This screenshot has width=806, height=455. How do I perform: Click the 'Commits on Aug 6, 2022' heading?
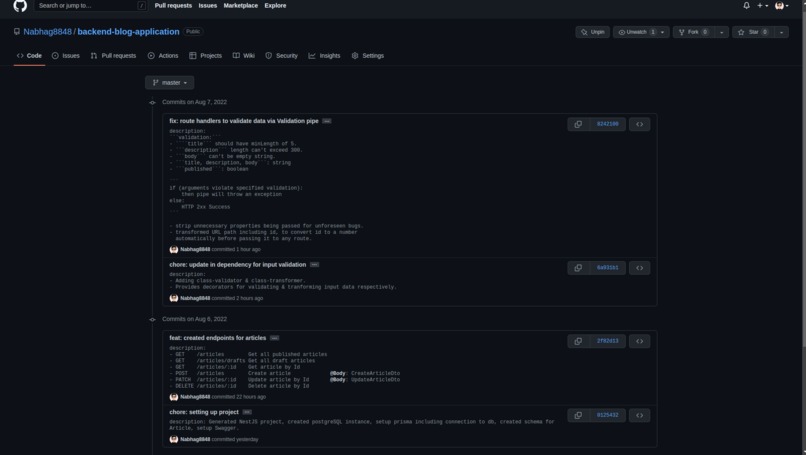[x=194, y=319]
